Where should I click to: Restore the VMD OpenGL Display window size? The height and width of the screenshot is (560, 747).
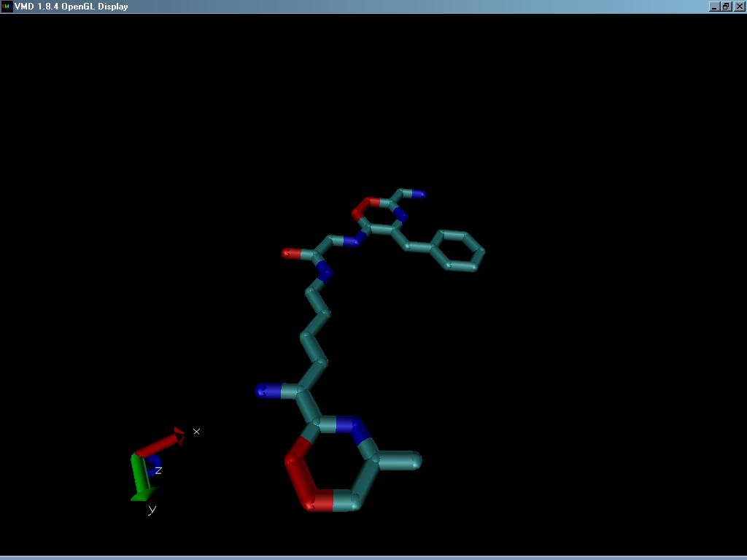click(726, 6)
